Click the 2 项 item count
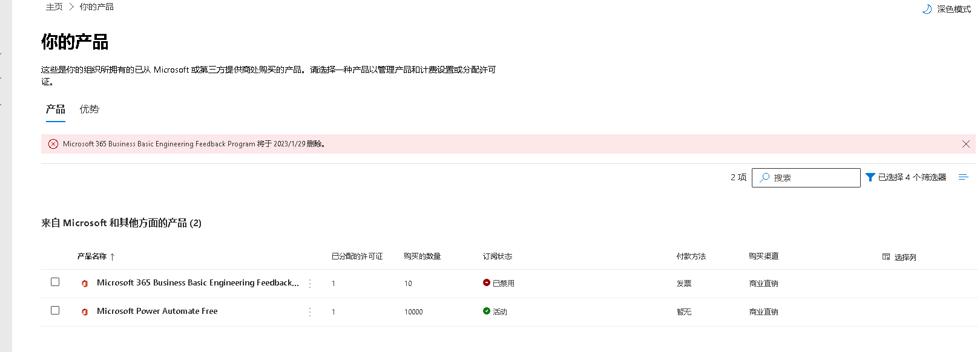The width and height of the screenshot is (980, 352). 738,177
